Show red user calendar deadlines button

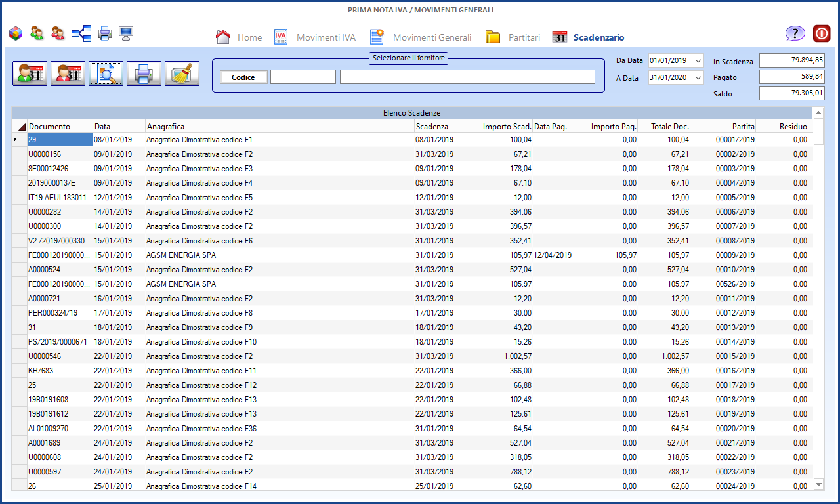click(x=68, y=74)
